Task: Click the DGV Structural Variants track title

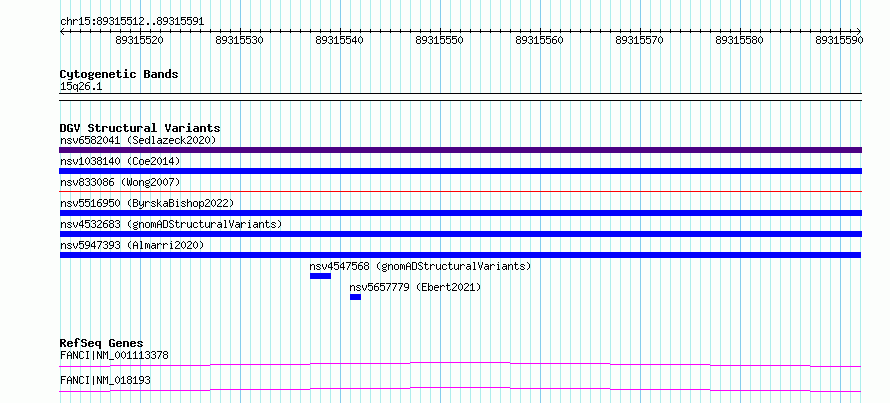Action: pos(140,128)
